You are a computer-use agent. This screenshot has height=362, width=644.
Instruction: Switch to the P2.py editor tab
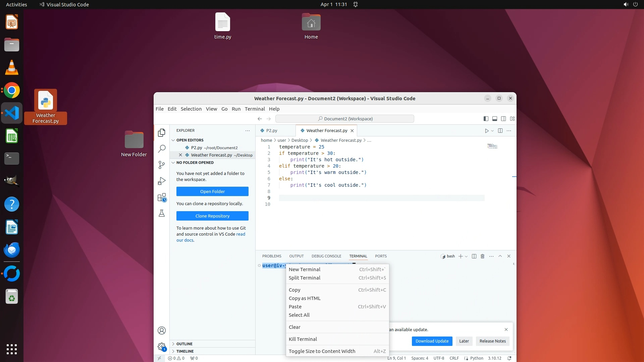click(272, 131)
